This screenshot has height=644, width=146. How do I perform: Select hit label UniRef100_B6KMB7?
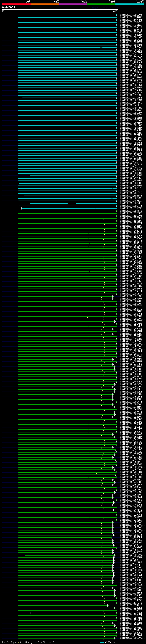click(131, 254)
